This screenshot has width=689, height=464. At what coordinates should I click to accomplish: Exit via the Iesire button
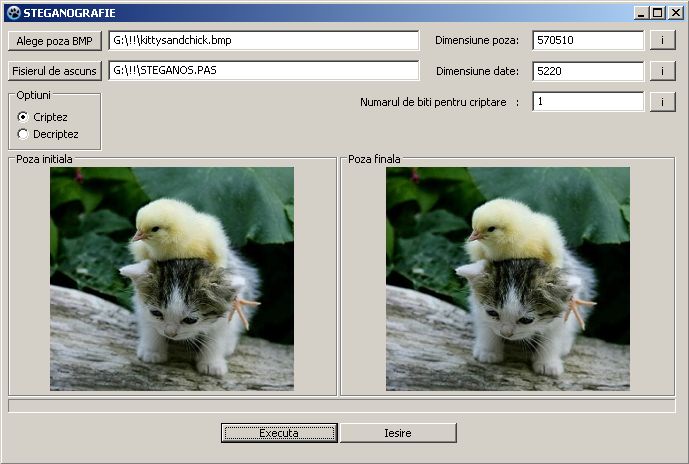[x=398, y=433]
